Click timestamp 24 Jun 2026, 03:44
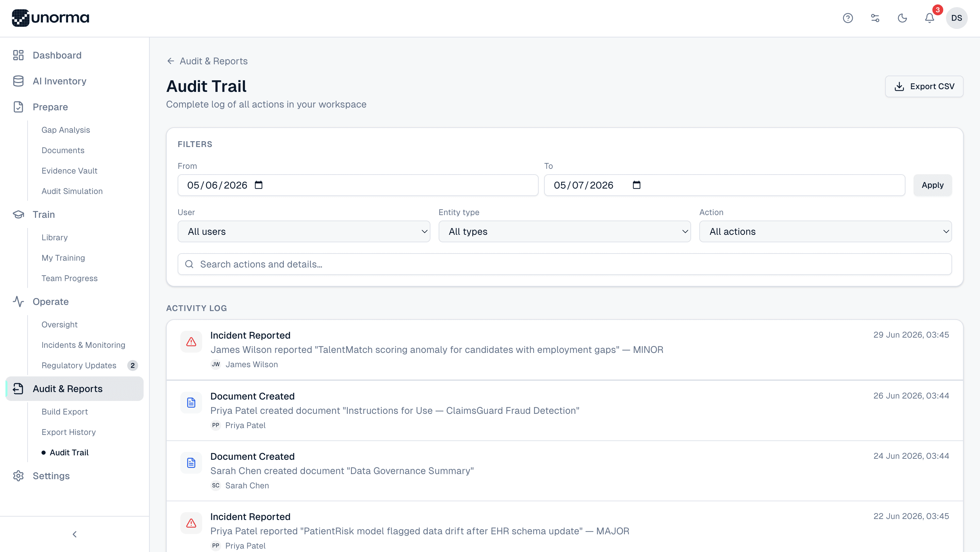 coord(911,455)
